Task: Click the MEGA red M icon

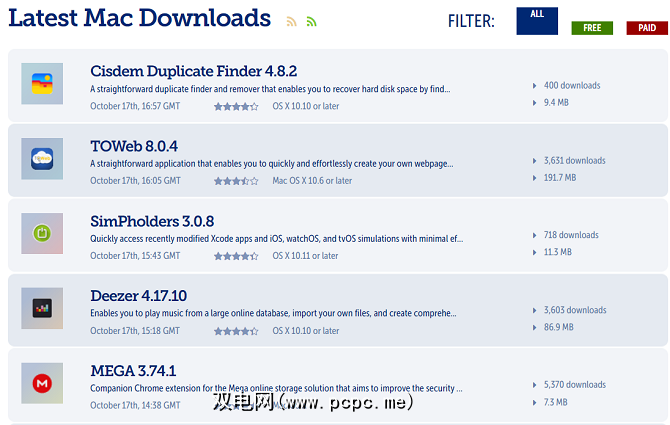Action: tap(42, 383)
